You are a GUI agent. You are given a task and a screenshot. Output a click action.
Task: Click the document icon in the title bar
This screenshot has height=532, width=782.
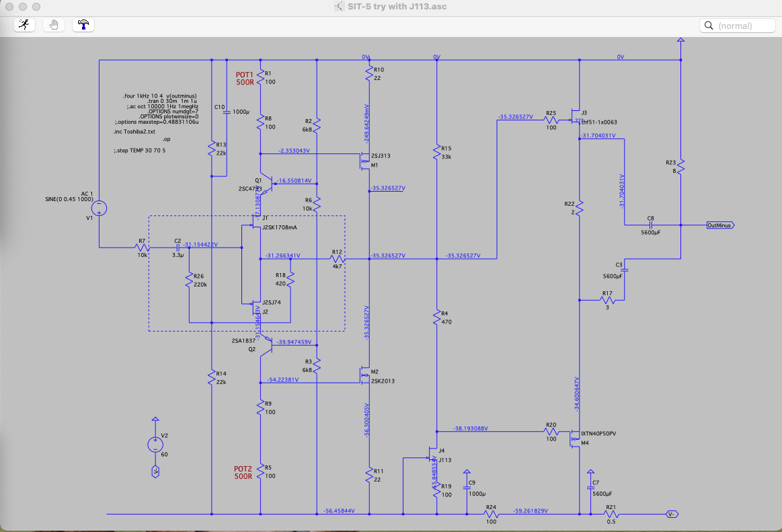click(339, 7)
